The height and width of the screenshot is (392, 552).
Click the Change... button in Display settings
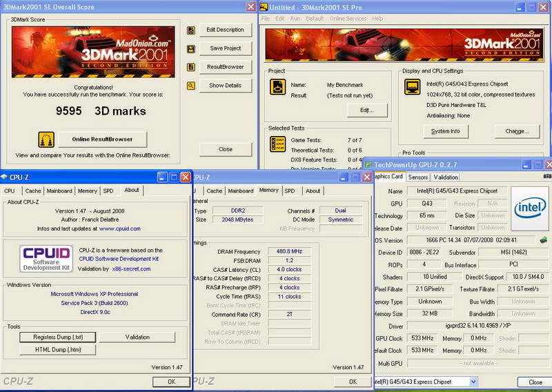517,131
